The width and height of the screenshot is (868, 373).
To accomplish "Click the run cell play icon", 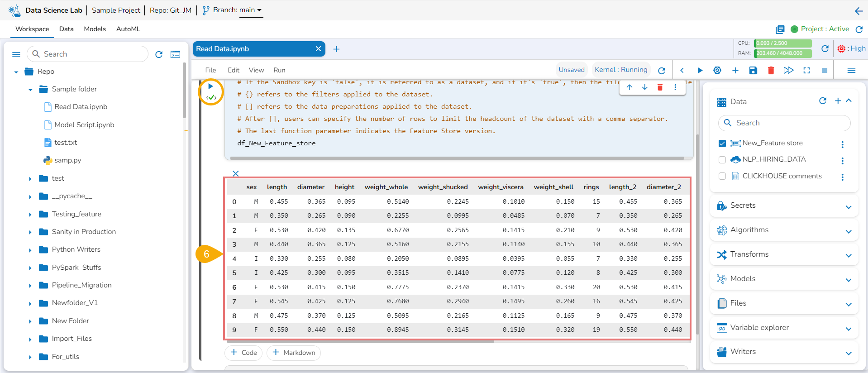I will (210, 86).
